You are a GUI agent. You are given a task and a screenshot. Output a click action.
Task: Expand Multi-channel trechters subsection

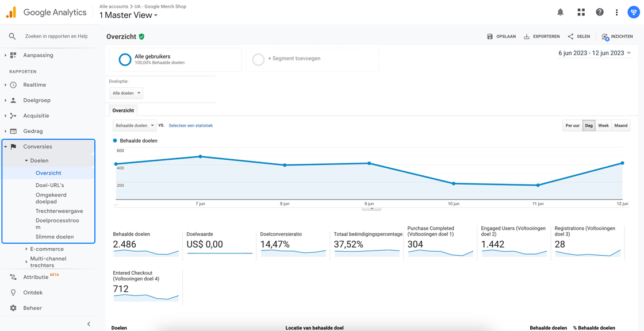click(x=26, y=262)
